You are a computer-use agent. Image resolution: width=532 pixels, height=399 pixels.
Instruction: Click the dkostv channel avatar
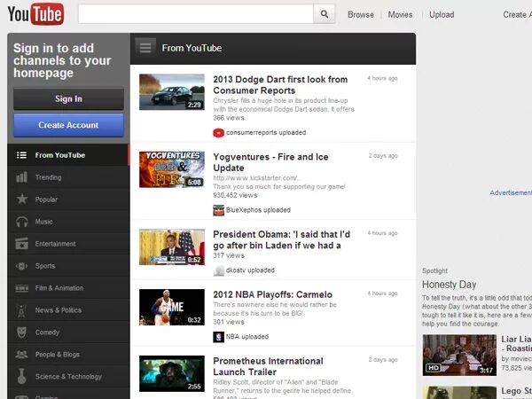click(218, 270)
